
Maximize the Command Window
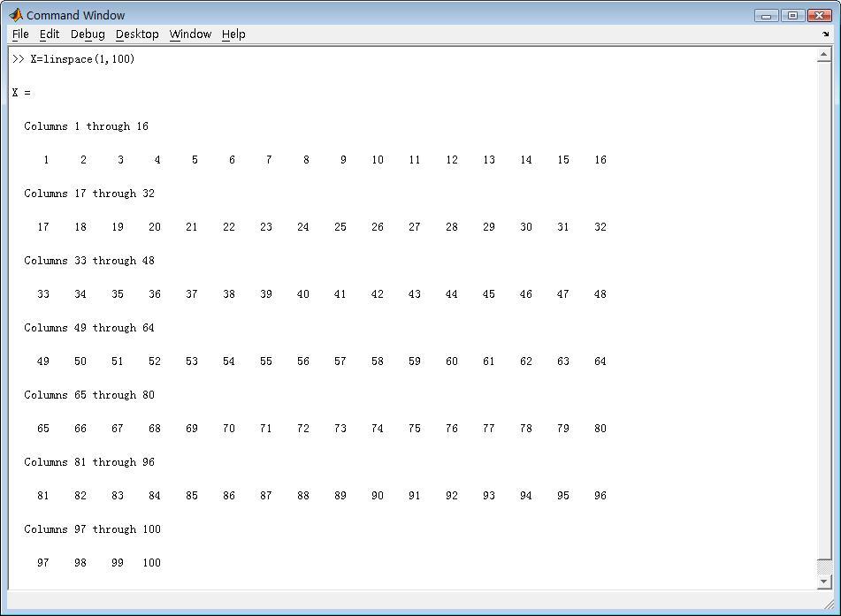click(x=792, y=15)
